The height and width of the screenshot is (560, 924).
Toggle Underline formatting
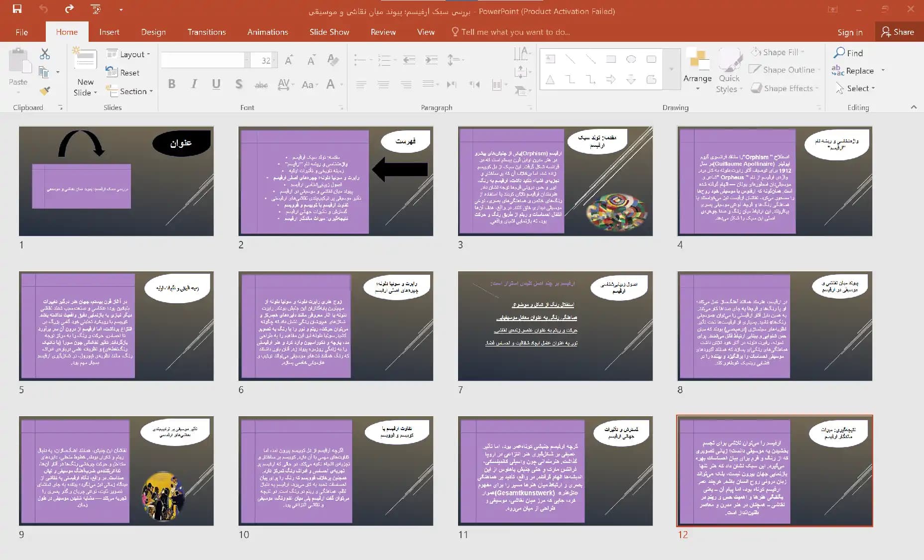click(x=216, y=84)
